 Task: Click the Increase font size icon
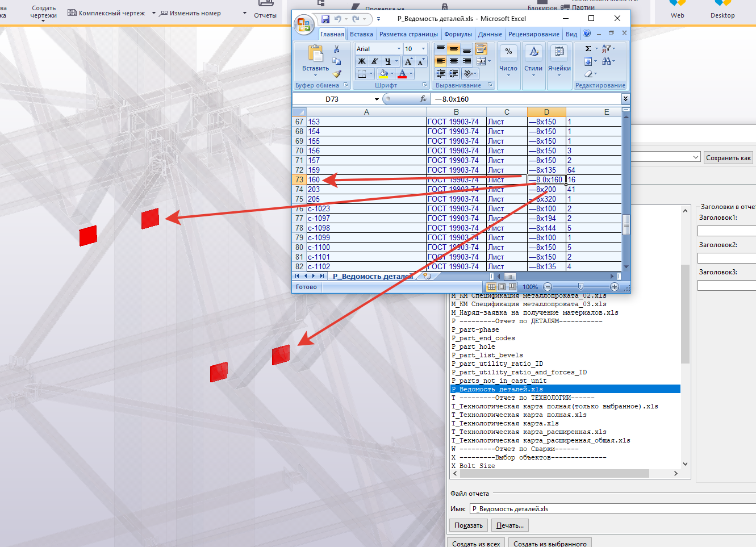408,61
